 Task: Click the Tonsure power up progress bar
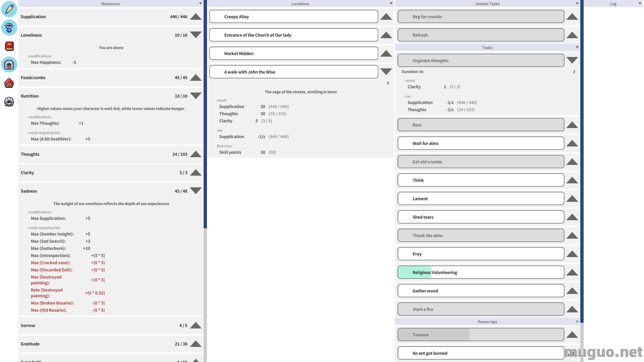(x=481, y=335)
